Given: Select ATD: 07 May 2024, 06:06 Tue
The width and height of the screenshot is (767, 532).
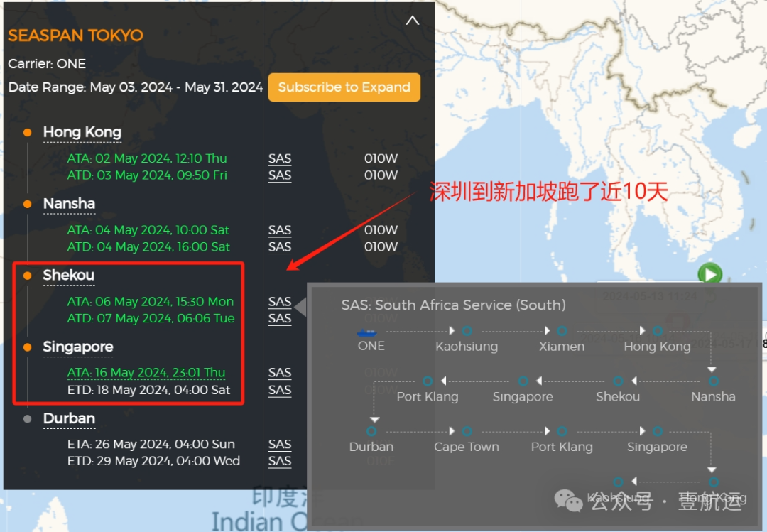Looking at the screenshot, I should coord(151,318).
